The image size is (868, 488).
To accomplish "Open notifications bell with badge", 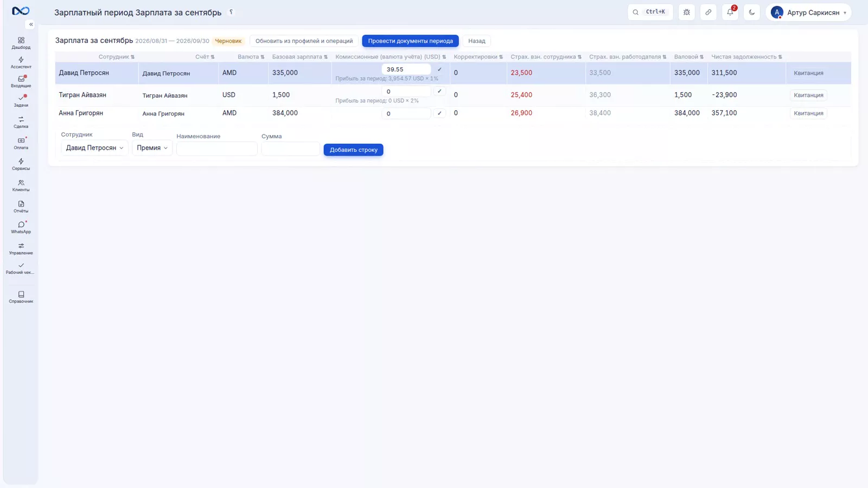I will point(730,12).
